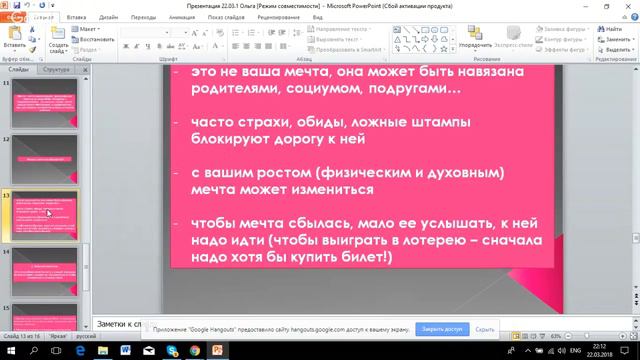The image size is (640, 360).
Task: Click the Cut scissors icon
Action: [32, 29]
